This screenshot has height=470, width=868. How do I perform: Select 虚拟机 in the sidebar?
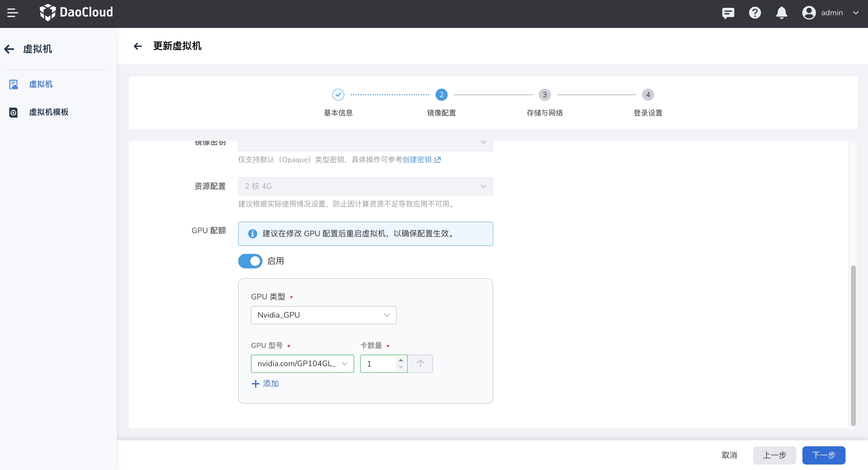click(x=41, y=84)
